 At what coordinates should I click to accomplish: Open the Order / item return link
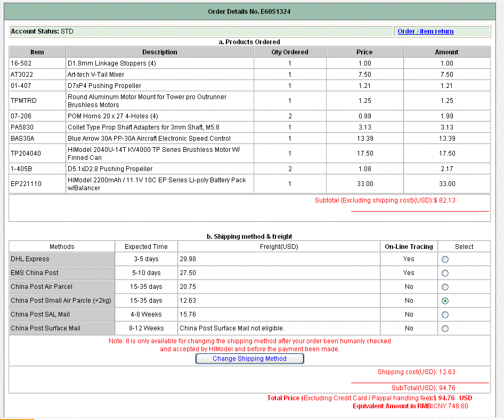[x=425, y=31]
